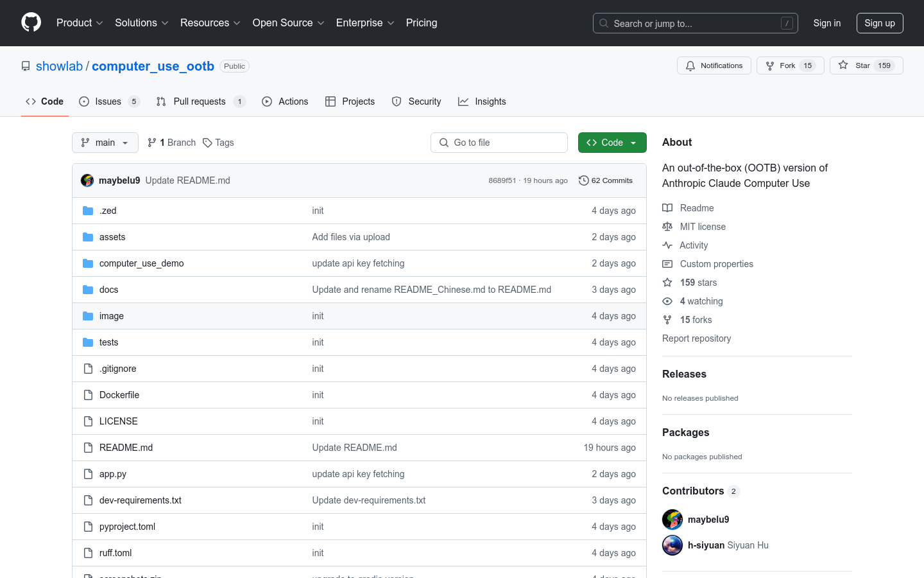Screen dimensions: 924x578
Task: Click the ruff.toml file icon
Action: coord(88,553)
